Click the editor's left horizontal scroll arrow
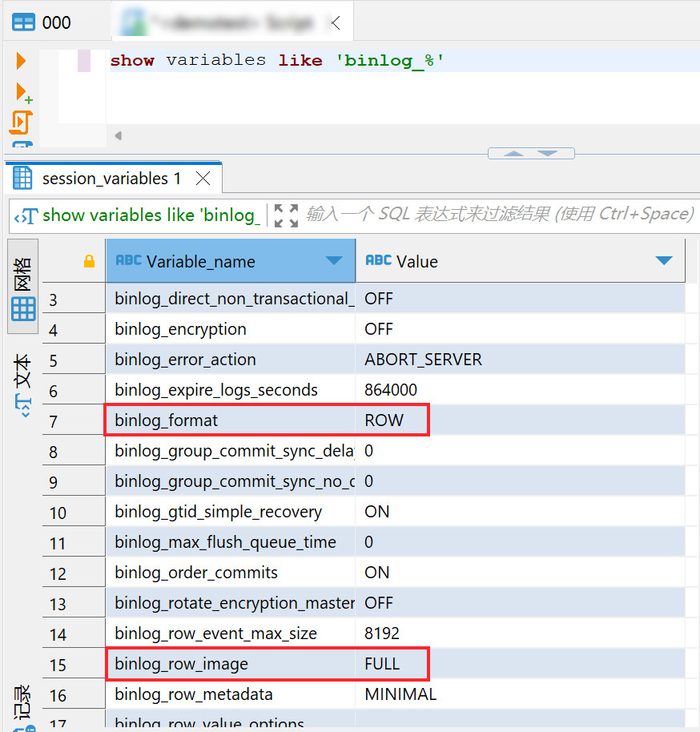Image resolution: width=700 pixels, height=732 pixels. coord(118,135)
